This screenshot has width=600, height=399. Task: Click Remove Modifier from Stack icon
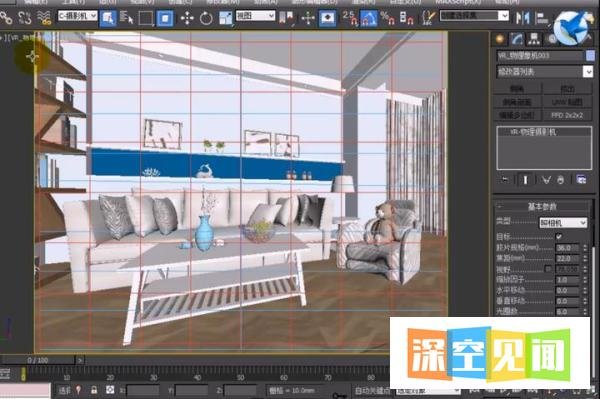point(561,180)
